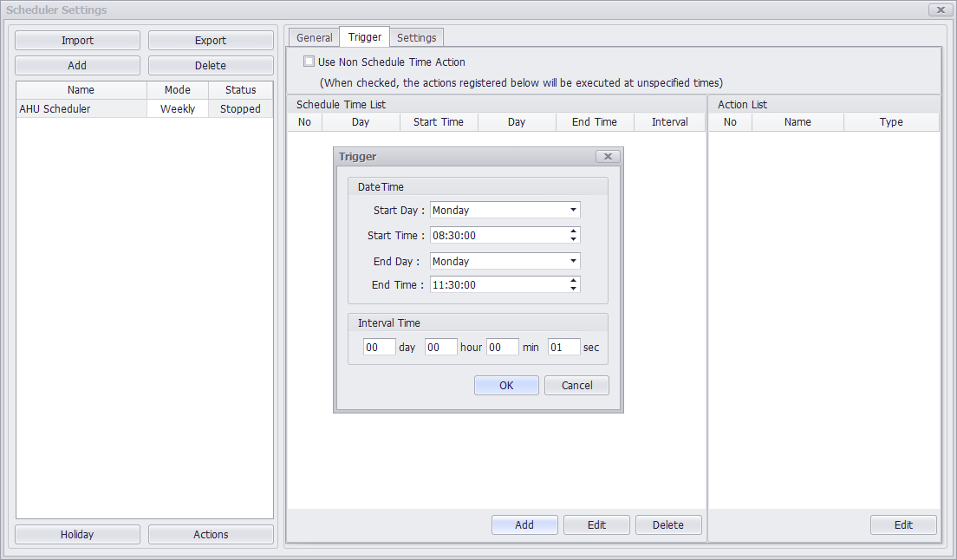The height and width of the screenshot is (560, 957).
Task: Click the interval hour input field
Action: pos(440,348)
